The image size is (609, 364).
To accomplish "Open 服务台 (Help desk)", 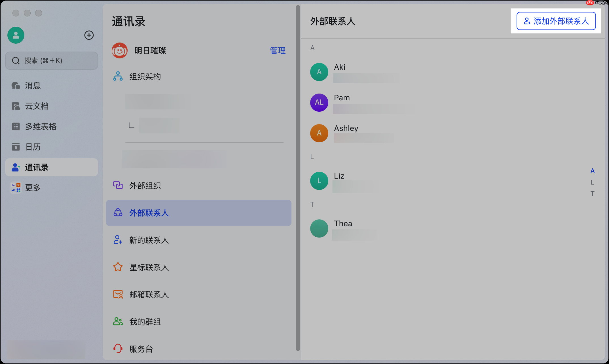I will pyautogui.click(x=141, y=349).
